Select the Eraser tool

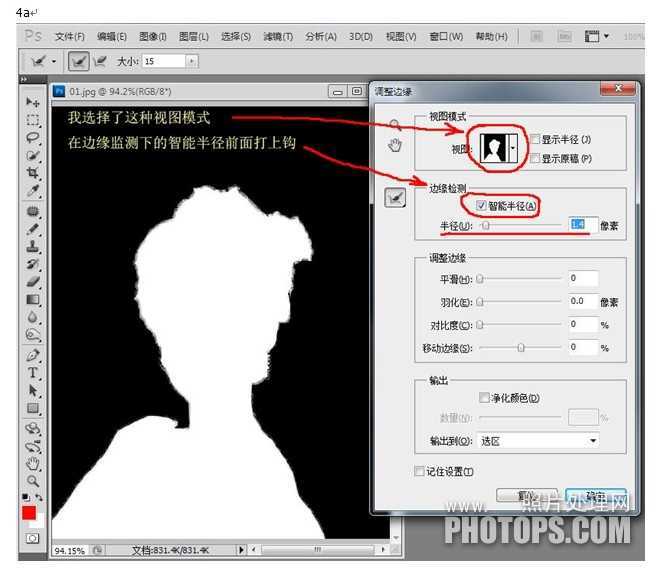tap(33, 282)
